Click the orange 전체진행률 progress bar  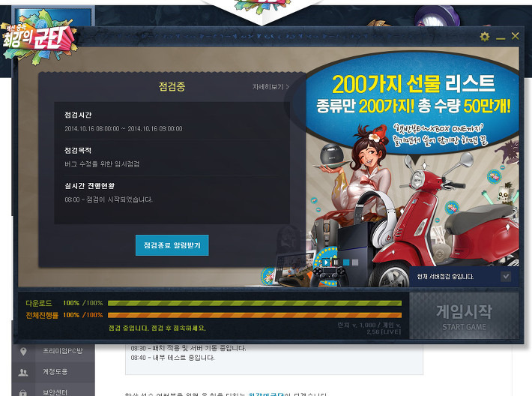(255, 315)
